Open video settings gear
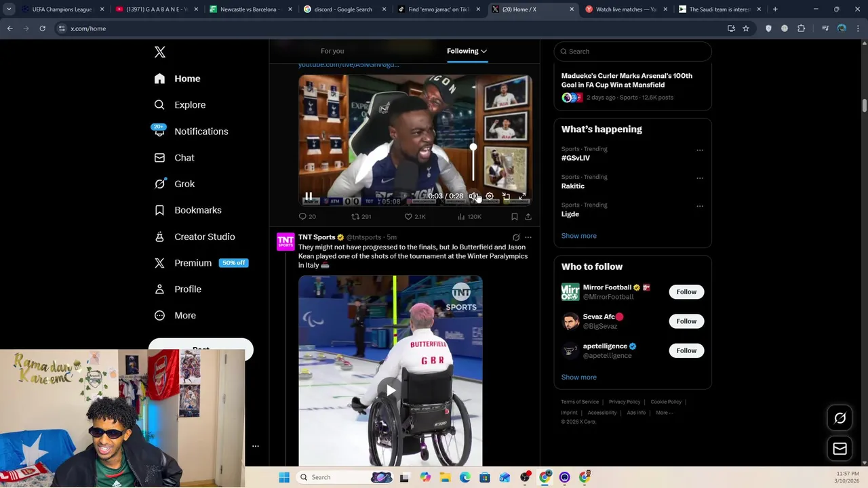868x488 pixels. pos(490,197)
